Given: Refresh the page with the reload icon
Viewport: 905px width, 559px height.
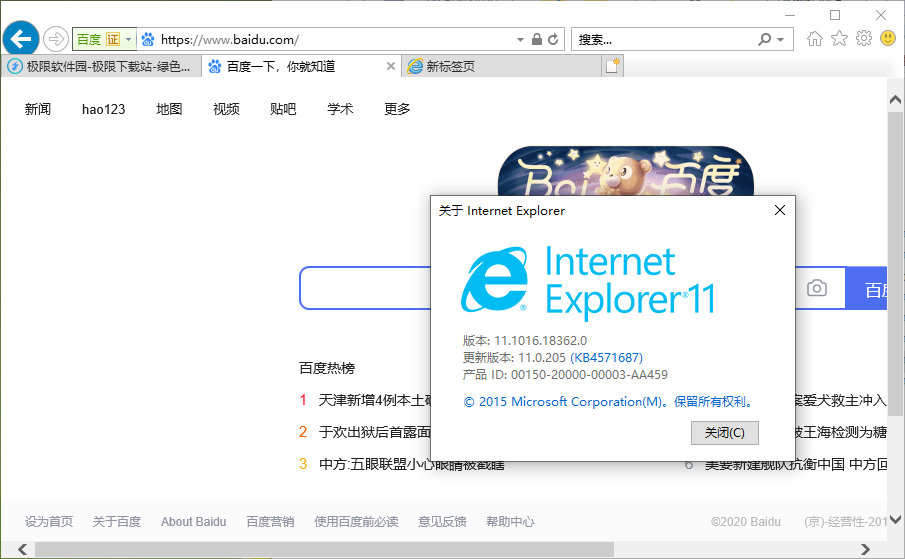Looking at the screenshot, I should 553,39.
